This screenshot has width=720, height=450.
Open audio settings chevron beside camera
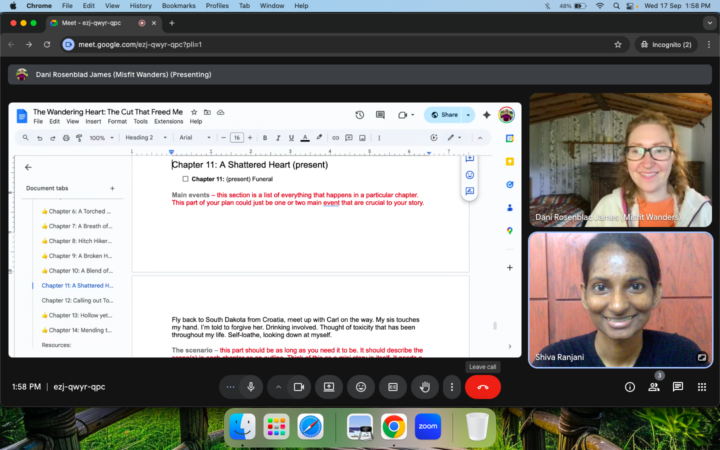tap(278, 387)
